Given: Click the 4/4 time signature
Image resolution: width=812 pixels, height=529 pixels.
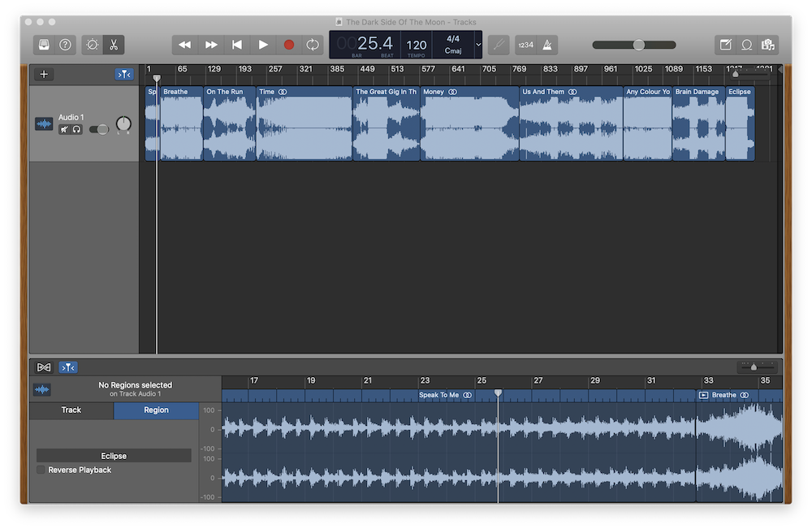Looking at the screenshot, I should point(453,39).
